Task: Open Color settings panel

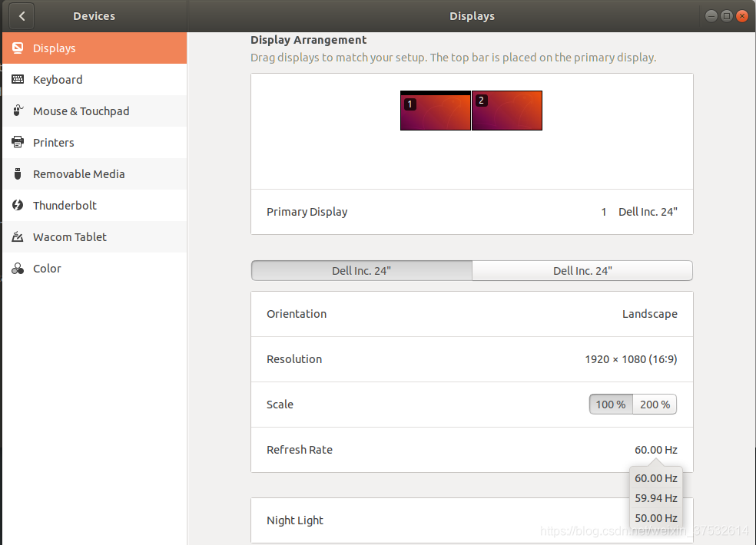Action: pos(94,269)
